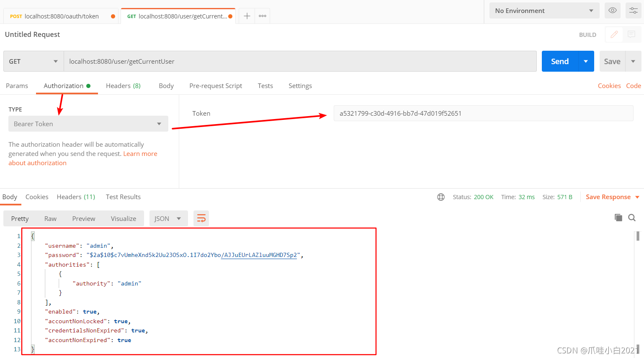Open tab options three-dots menu

(263, 16)
